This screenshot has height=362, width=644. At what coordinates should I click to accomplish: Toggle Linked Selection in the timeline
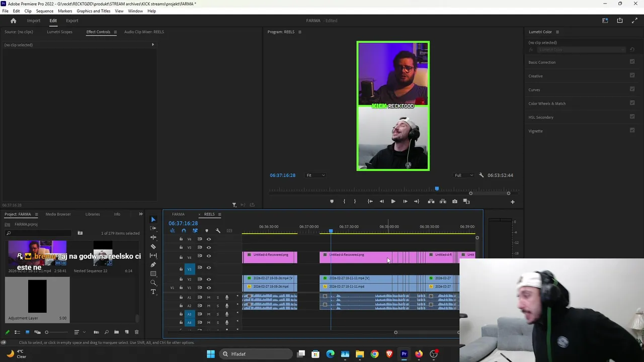click(195, 231)
